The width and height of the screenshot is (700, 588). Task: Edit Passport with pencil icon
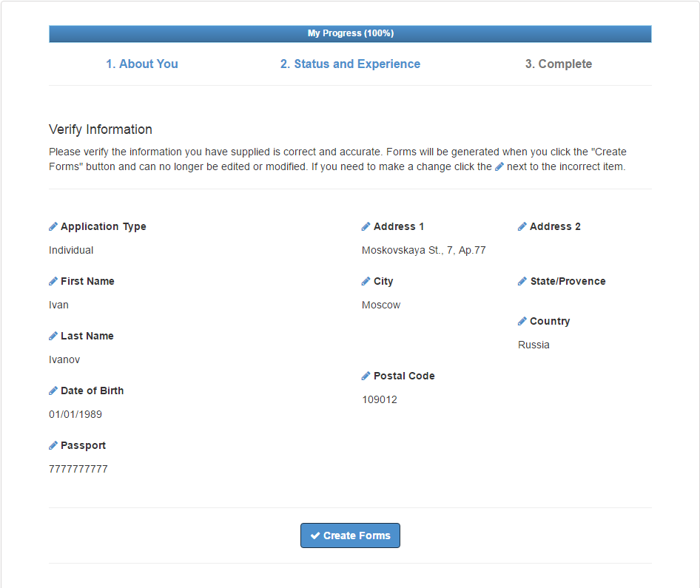(x=53, y=445)
